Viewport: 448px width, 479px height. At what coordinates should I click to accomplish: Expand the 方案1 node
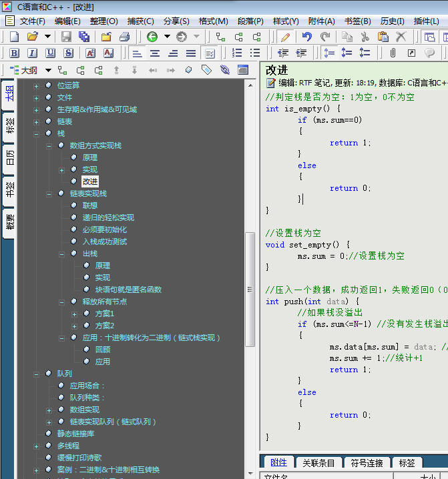tap(74, 314)
